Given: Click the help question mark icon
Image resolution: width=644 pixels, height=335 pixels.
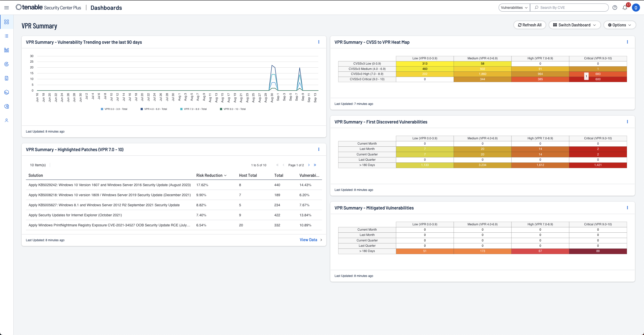Looking at the screenshot, I should (615, 8).
